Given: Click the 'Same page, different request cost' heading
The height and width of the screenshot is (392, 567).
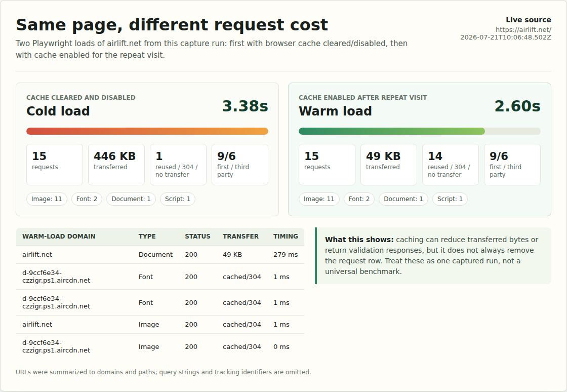Looking at the screenshot, I should click(x=172, y=25).
